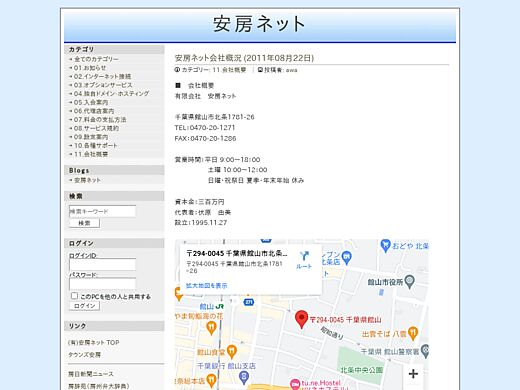
Task: Click the 拡大地図を表示 link
Action: tap(206, 286)
